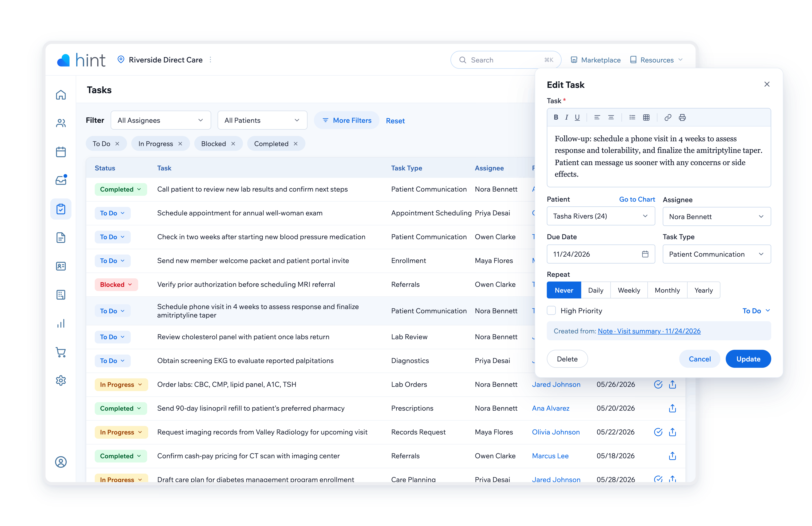Remove the In Progress filter chip
The width and height of the screenshot is (812, 526).
(x=180, y=144)
